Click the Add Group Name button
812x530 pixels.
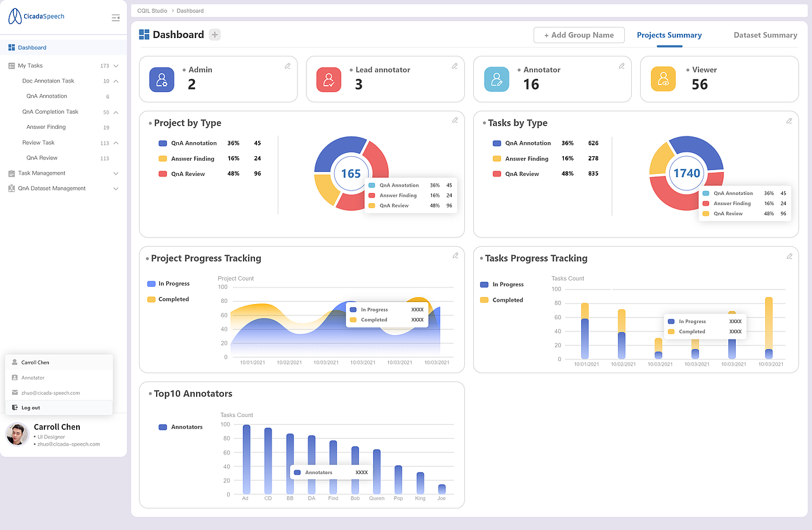579,35
